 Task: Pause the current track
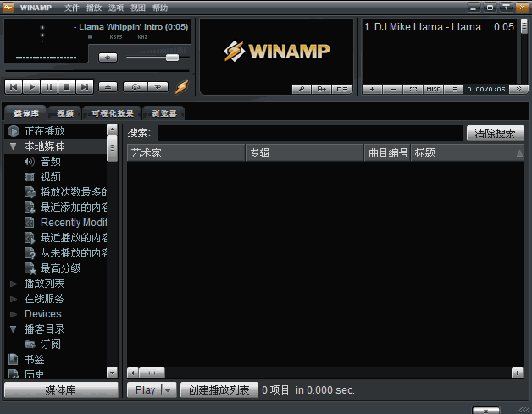[x=49, y=87]
